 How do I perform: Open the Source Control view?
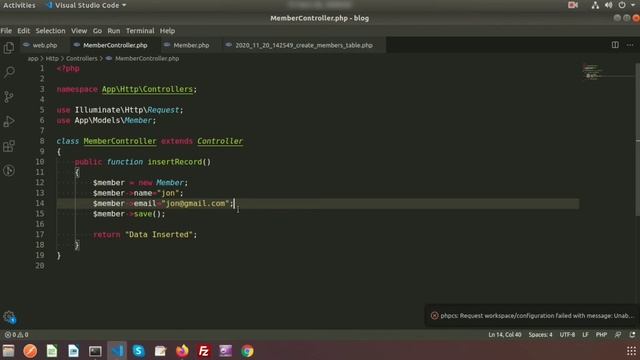tap(9, 97)
